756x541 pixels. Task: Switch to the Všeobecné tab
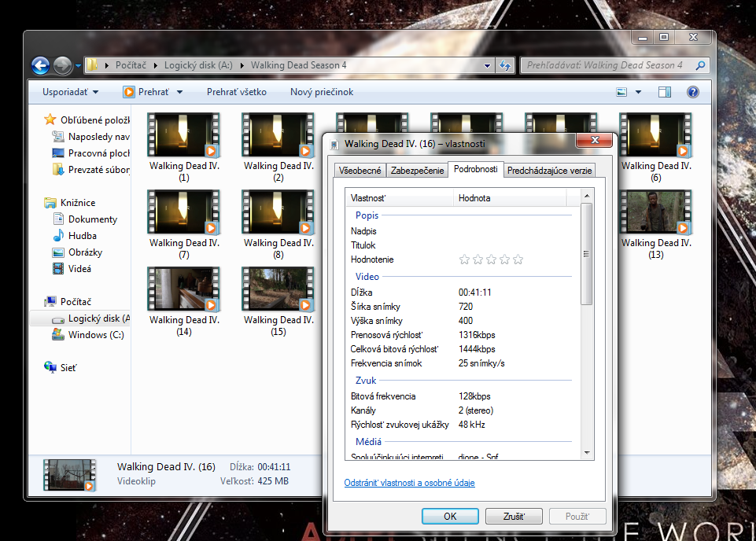360,170
